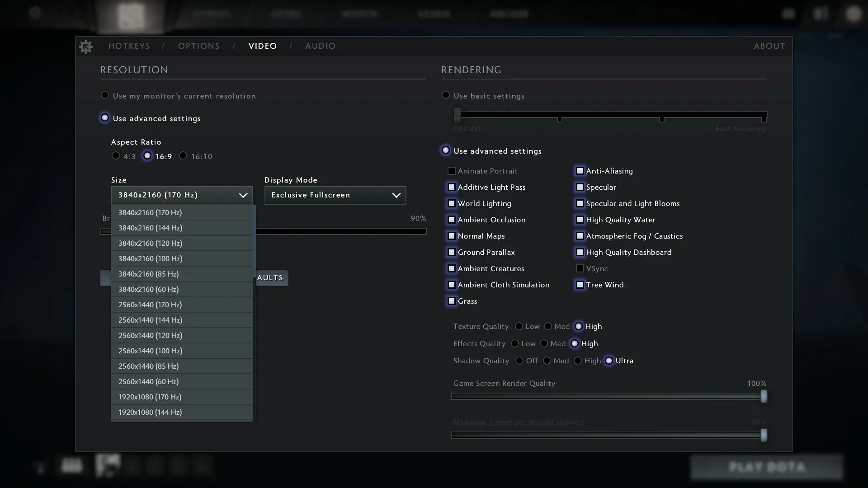Click the Display Mode chevron arrow
Image resolution: width=868 pixels, height=488 pixels.
[396, 196]
